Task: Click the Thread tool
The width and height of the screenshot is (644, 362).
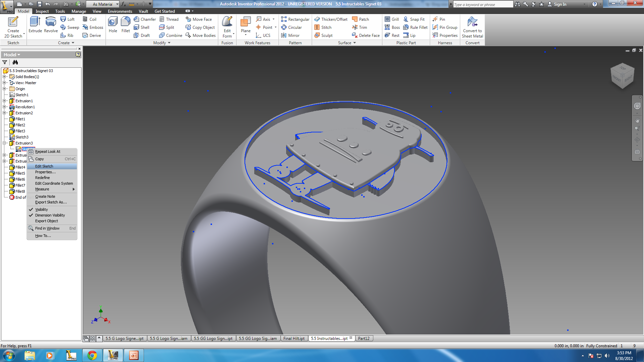Action: [x=169, y=19]
